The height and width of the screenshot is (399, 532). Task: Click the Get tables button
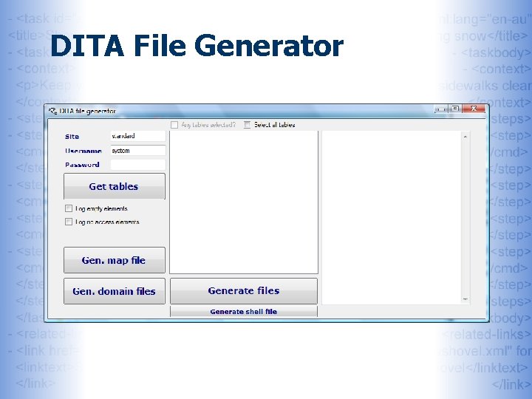click(115, 186)
